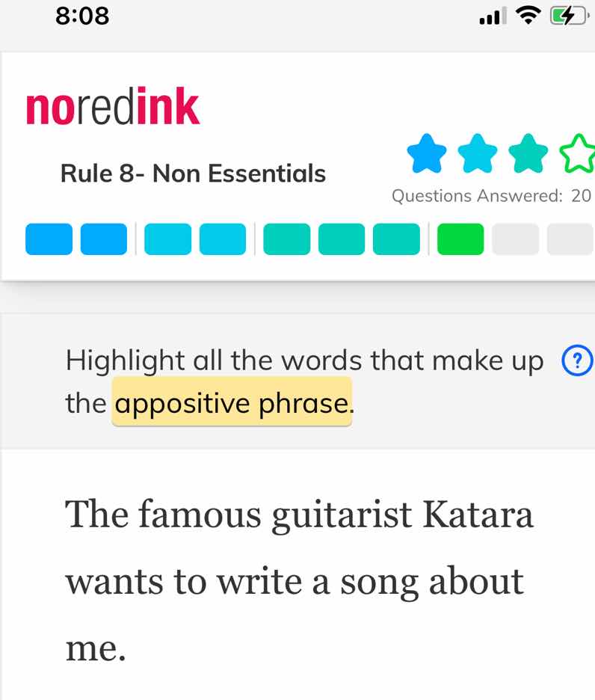
Task: Click the cellular signal icon
Action: click(490, 16)
